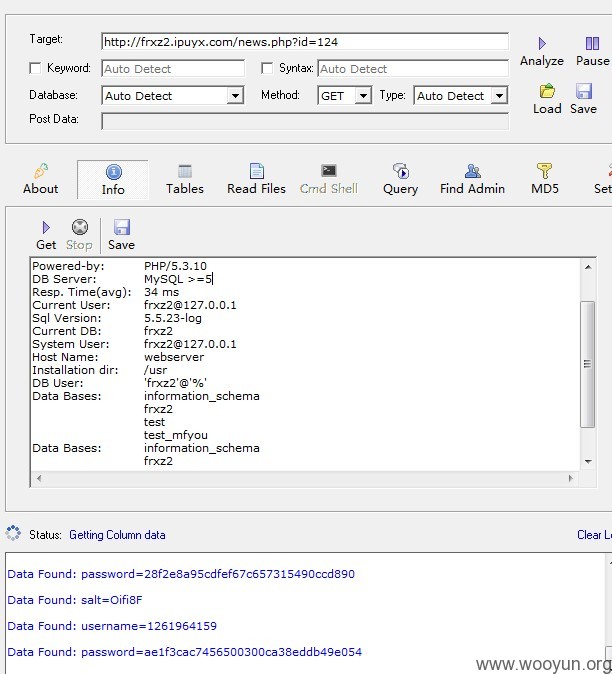The width and height of the screenshot is (612, 674).
Task: Click the info panel scroll down arrow
Action: click(588, 462)
